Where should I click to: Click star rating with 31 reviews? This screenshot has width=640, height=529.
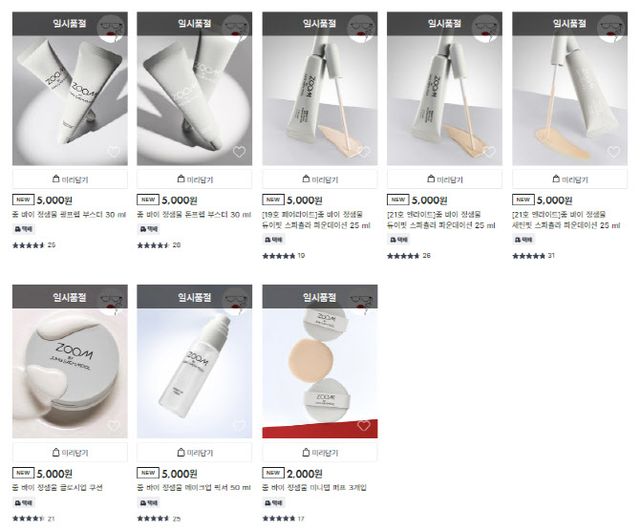(x=533, y=256)
